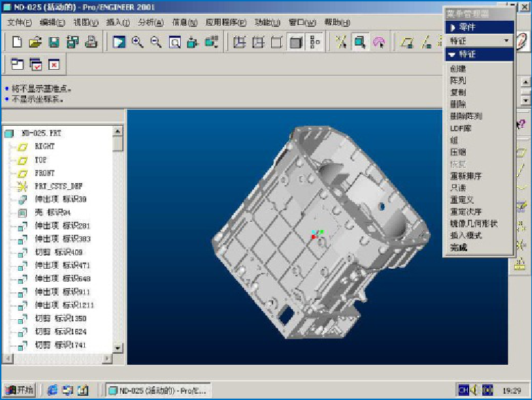Click 创建 in the feature menu
This screenshot has height=400, width=532.
457,69
